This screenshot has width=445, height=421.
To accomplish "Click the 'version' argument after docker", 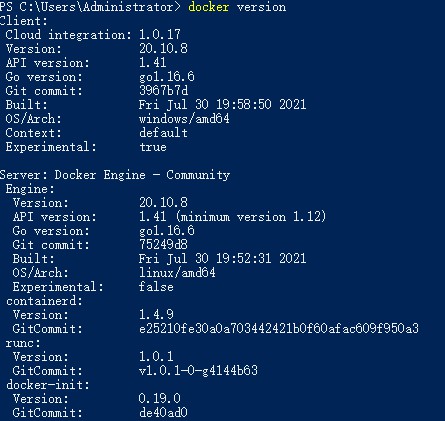I will 261,7.
